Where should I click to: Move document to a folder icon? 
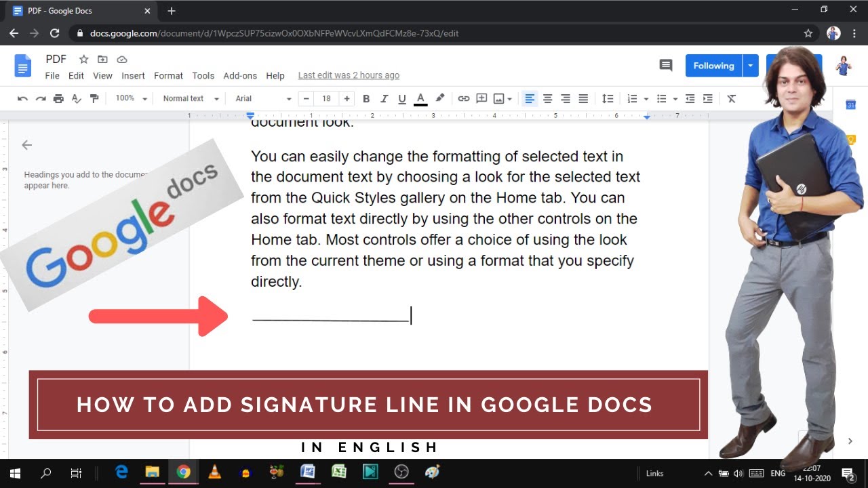102,60
